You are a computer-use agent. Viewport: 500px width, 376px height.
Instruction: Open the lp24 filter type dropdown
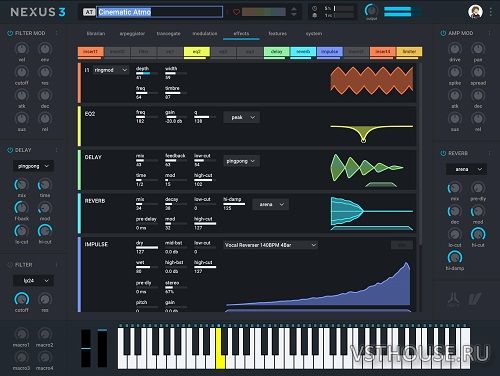(x=33, y=281)
